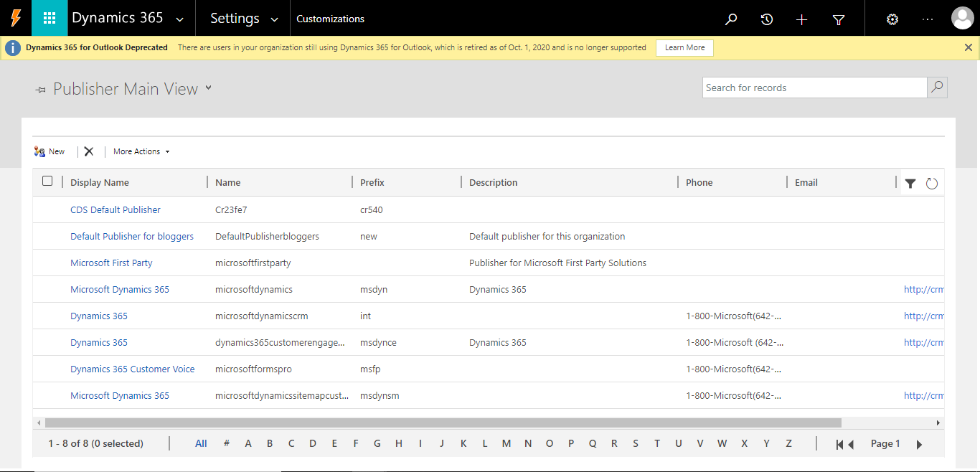Filter records by letter M
980x472 pixels.
coord(507,443)
